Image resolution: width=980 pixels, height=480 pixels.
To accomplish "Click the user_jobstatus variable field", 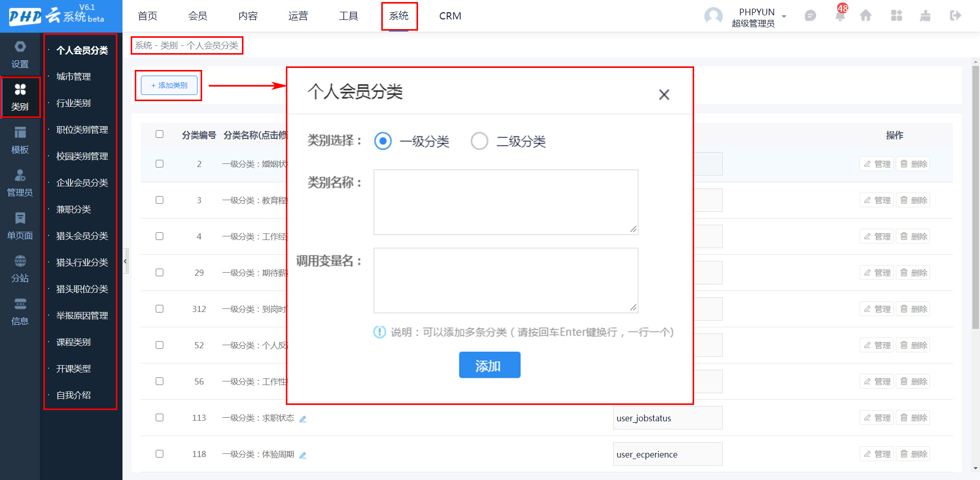I will click(668, 418).
